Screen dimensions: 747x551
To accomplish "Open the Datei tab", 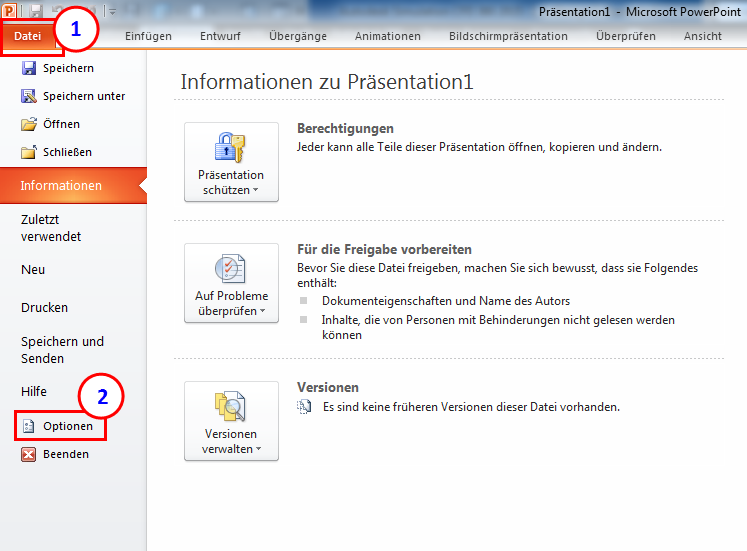I will [28, 36].
